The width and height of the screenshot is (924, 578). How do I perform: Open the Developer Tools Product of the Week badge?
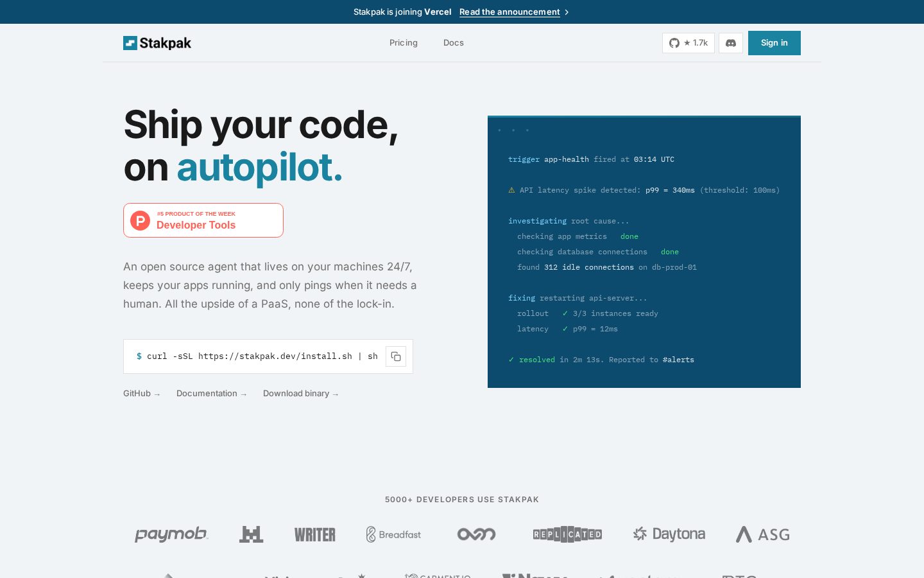pyautogui.click(x=203, y=220)
